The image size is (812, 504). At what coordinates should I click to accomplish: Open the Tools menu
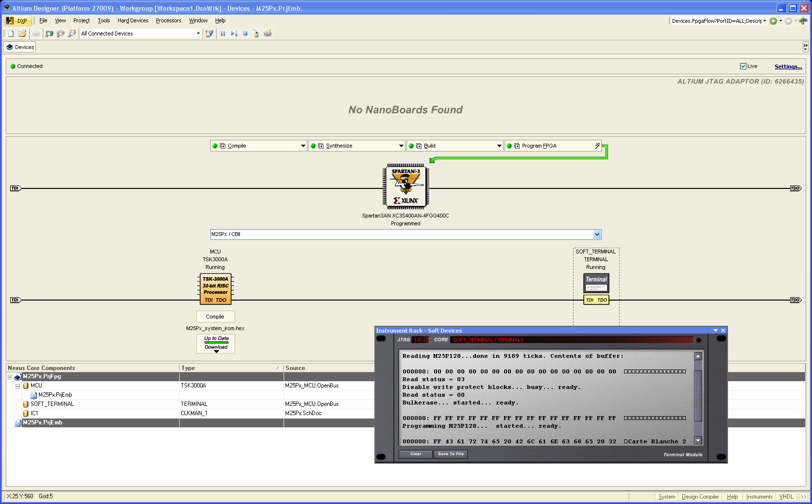pyautogui.click(x=104, y=20)
